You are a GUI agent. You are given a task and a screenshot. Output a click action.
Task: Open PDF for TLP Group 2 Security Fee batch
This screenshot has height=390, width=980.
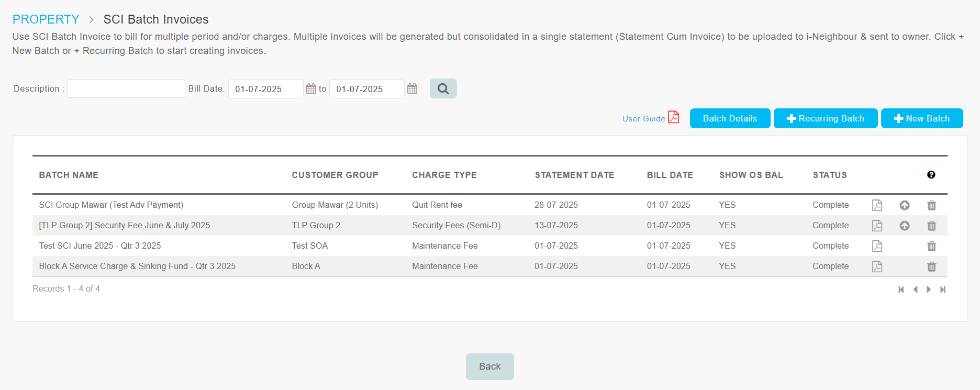[x=877, y=226]
